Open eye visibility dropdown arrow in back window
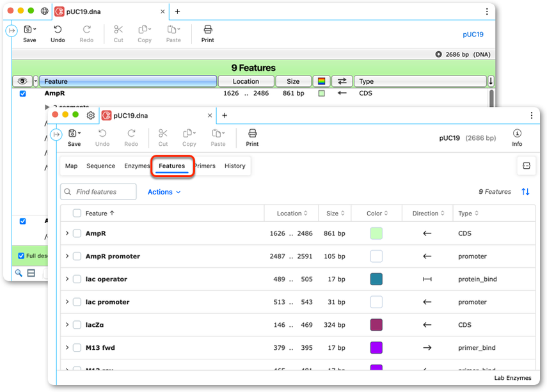The width and height of the screenshot is (547, 392). (x=36, y=81)
